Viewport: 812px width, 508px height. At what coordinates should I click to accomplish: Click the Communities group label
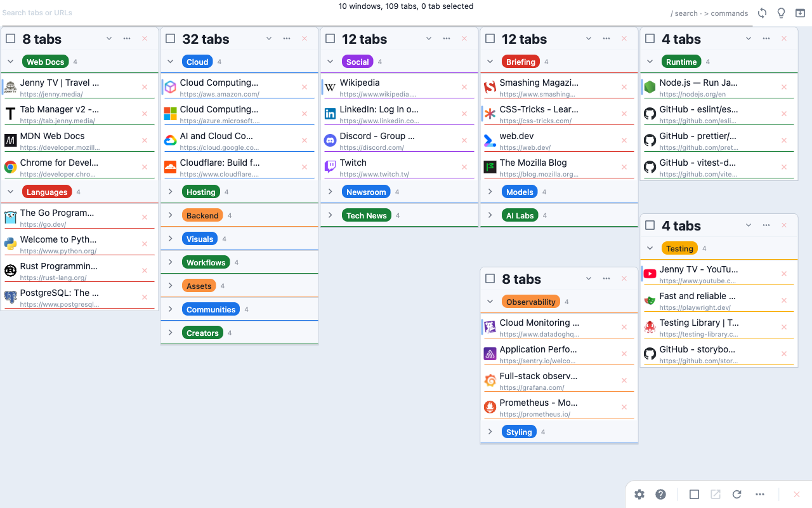click(211, 309)
